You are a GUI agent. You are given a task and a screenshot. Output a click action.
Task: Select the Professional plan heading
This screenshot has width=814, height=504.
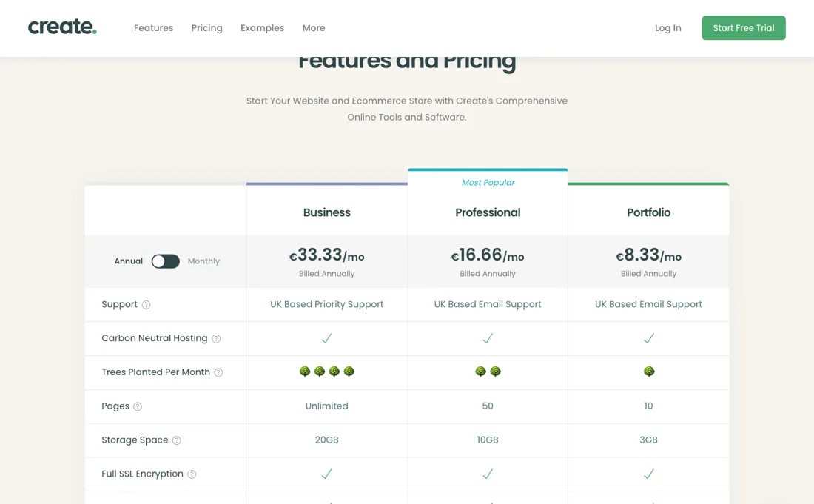point(488,212)
